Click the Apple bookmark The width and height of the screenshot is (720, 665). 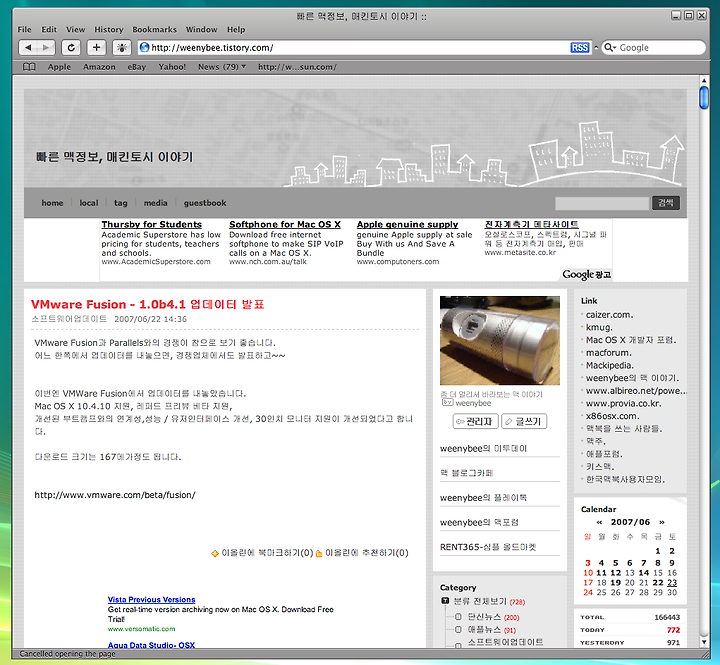pyautogui.click(x=59, y=67)
